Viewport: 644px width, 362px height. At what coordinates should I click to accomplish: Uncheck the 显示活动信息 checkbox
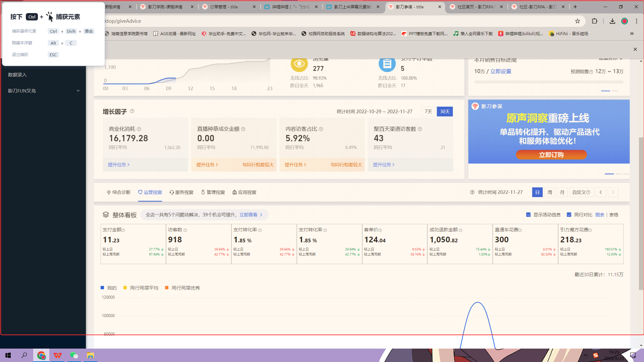(528, 215)
